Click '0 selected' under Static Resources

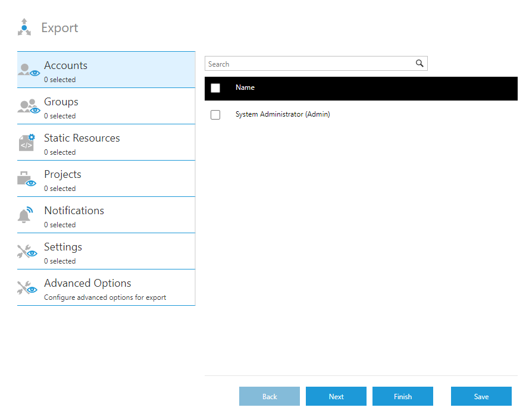click(x=60, y=152)
